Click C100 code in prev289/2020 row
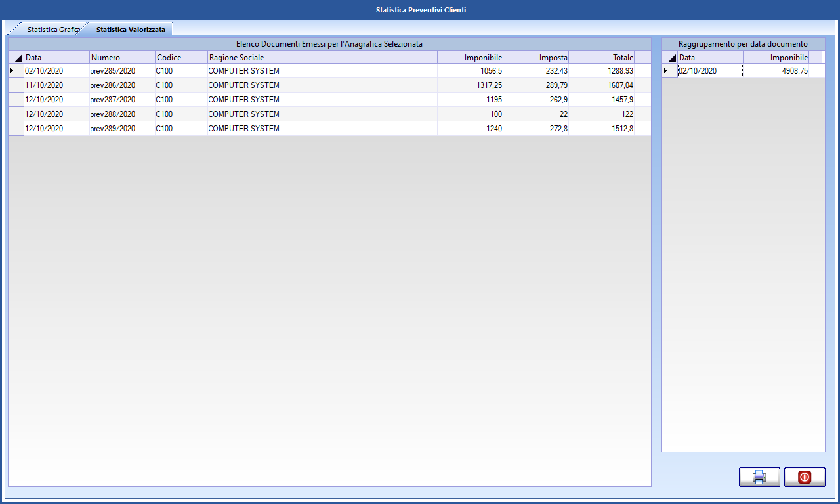The height and width of the screenshot is (504, 840). click(x=182, y=129)
